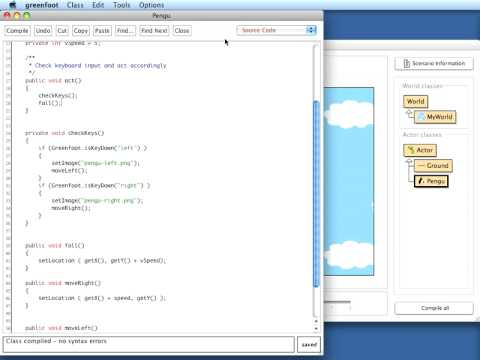The height and width of the screenshot is (360, 480).
Task: Click the scenario information document icon
Action: [x=407, y=63]
